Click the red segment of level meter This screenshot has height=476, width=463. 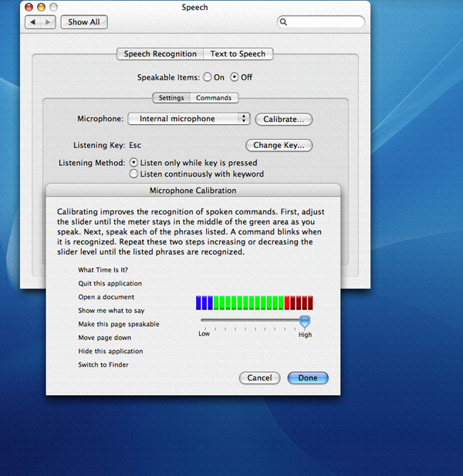pos(299,302)
